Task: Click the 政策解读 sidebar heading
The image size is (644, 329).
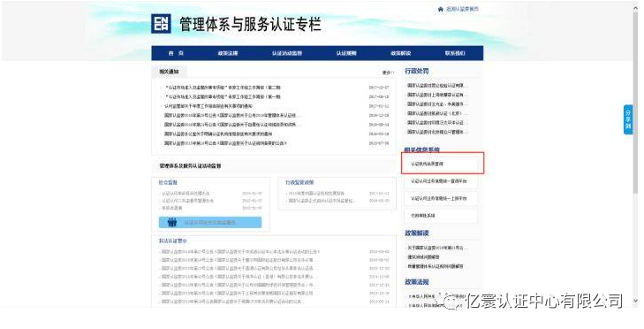Action: tap(416, 233)
